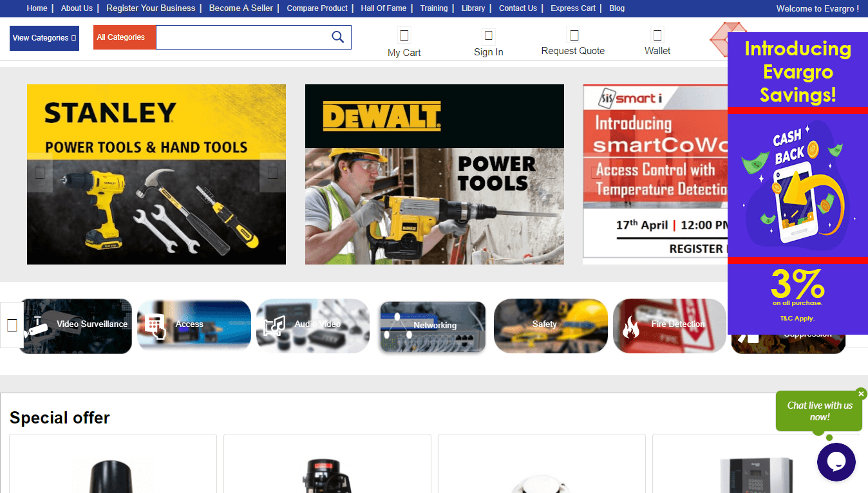Open the Evargro Savings cashback ad
The width and height of the screenshot is (868, 493).
click(x=798, y=183)
